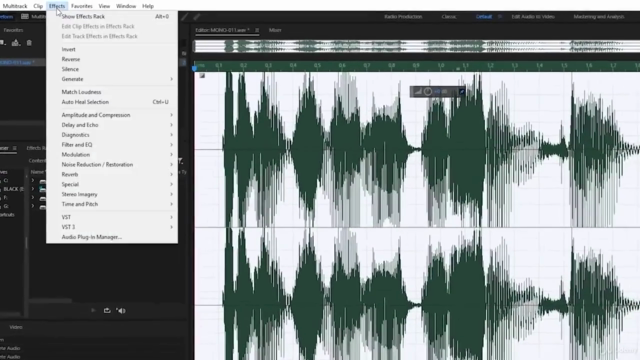640x360 pixels.
Task: Switch to Radio Production workspace
Action: click(403, 17)
